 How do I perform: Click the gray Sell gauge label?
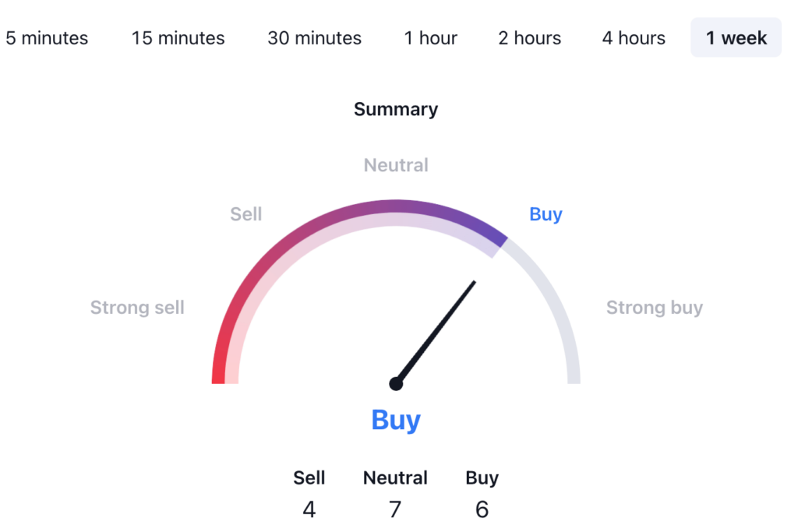pyautogui.click(x=246, y=214)
